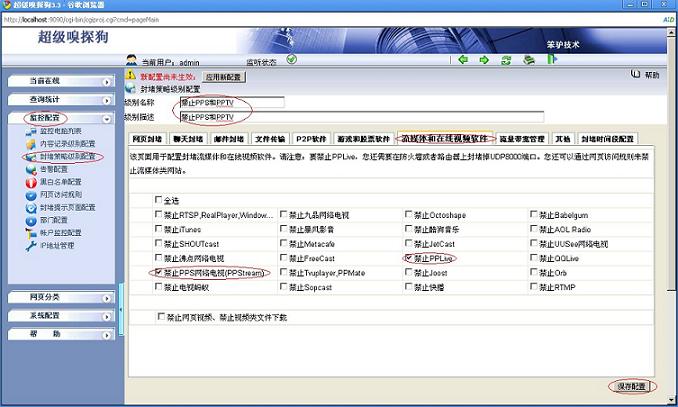Toggle the 禁止PPLive checkbox

[408, 257]
